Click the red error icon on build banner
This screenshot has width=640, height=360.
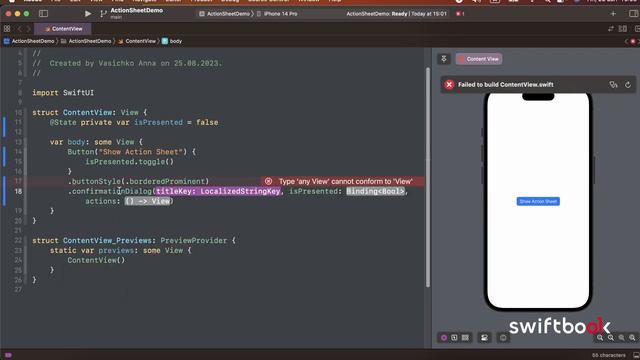click(449, 84)
